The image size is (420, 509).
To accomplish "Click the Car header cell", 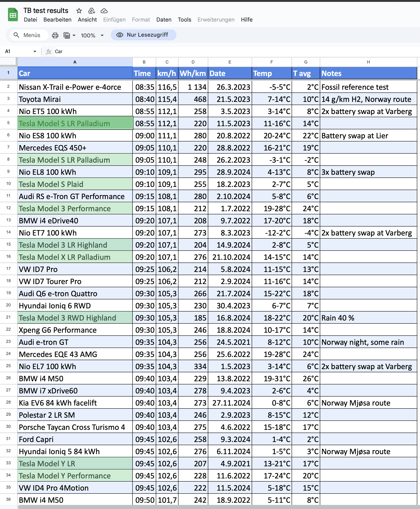I will click(75, 73).
